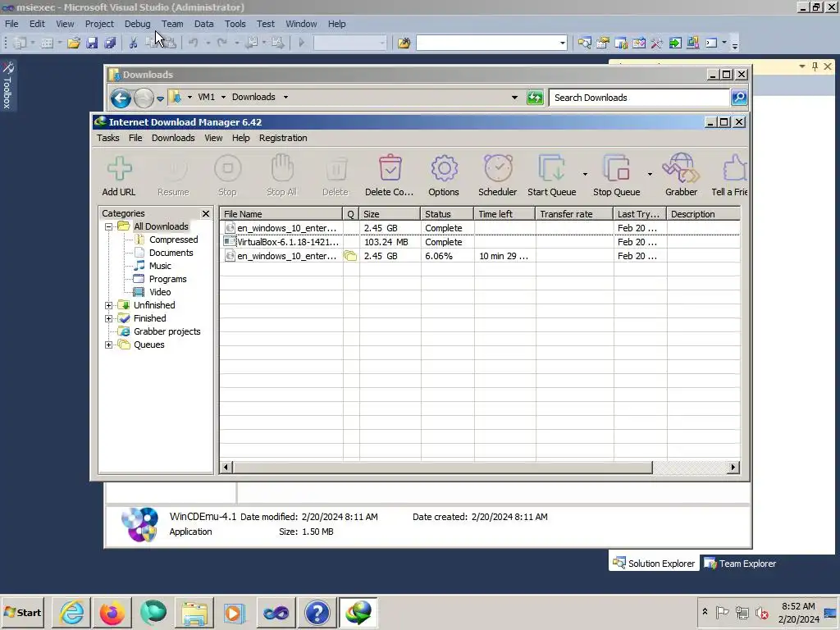Click the media player icon on taskbar

[235, 612]
